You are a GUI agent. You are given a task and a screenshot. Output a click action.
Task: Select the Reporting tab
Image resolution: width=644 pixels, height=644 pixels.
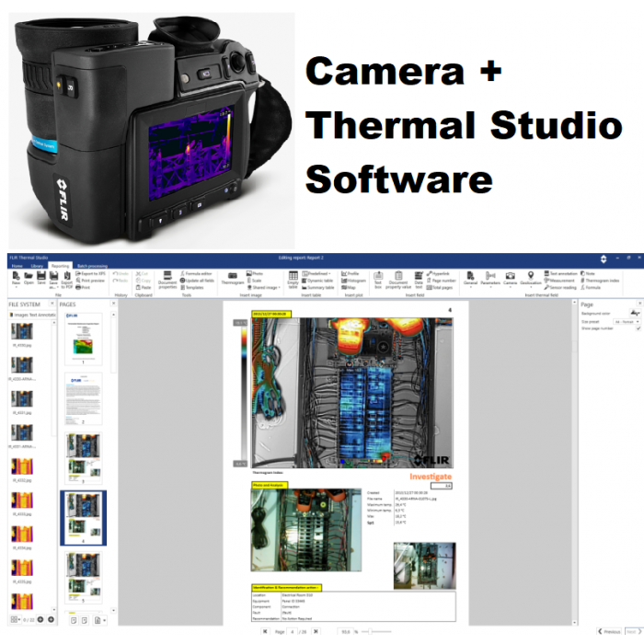(x=60, y=266)
